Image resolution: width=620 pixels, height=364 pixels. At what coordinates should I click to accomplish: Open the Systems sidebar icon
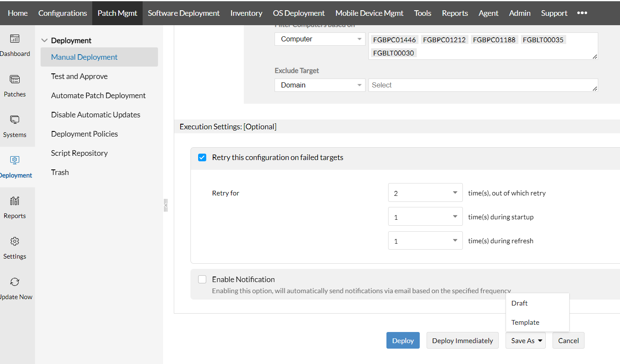pos(15,120)
